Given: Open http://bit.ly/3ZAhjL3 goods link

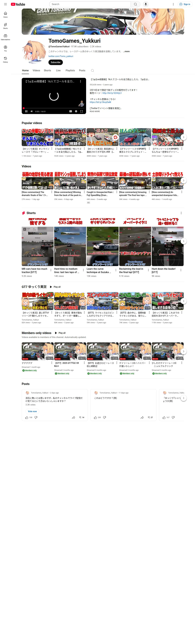Looking at the screenshot, I should pos(112,93).
